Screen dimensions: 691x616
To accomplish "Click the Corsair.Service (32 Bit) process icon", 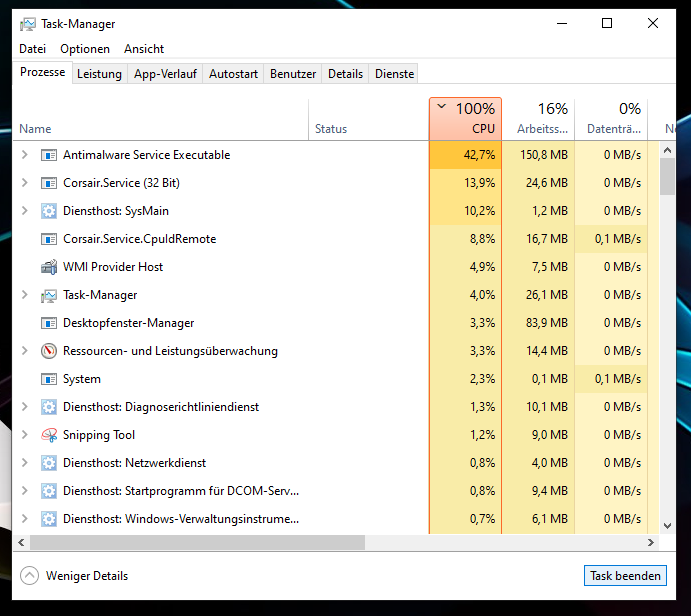I will click(x=48, y=183).
